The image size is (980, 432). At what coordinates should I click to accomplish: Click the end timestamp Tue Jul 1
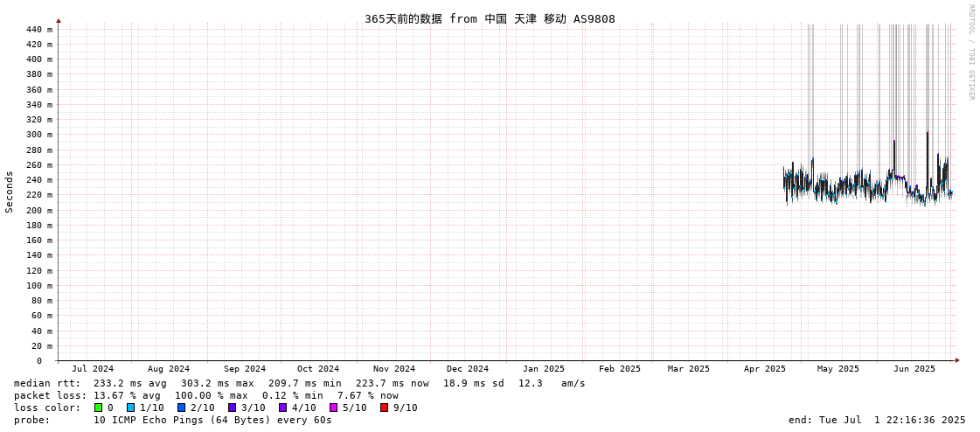point(877,420)
